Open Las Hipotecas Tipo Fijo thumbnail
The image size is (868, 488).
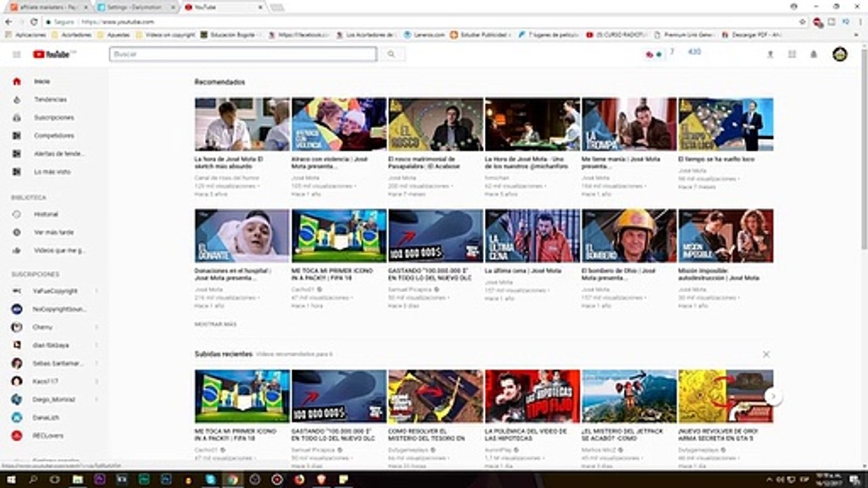pyautogui.click(x=532, y=396)
